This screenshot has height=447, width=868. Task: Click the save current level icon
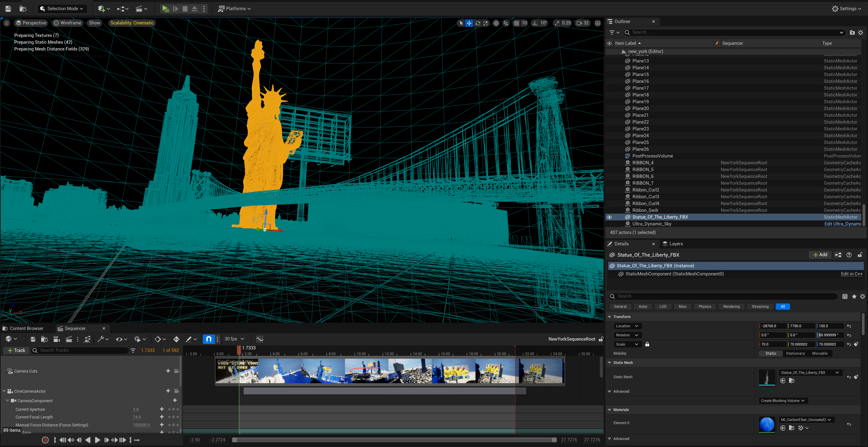point(8,9)
